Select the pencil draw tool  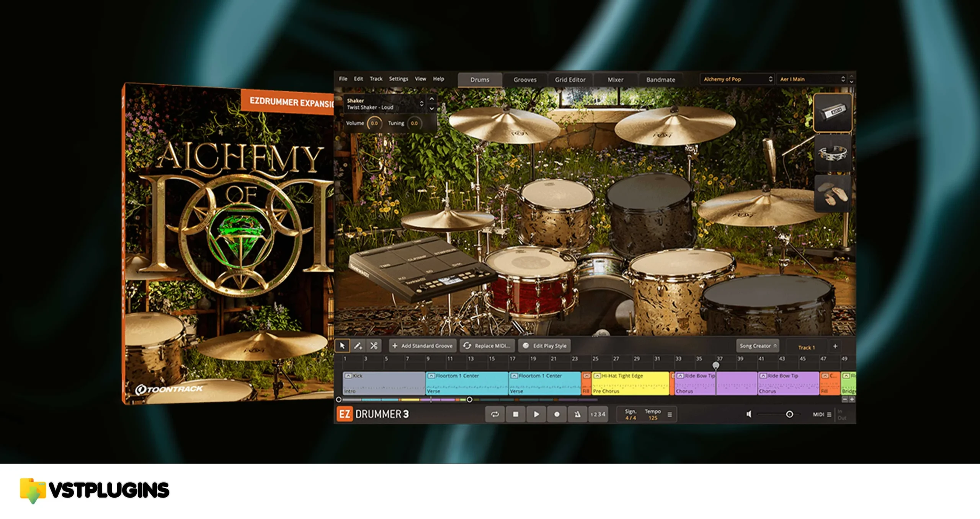pos(358,346)
